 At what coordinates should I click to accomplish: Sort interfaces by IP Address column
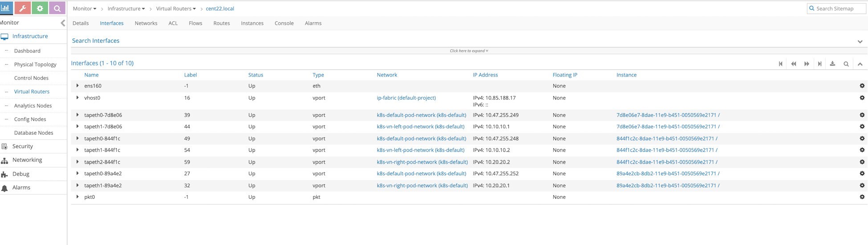click(485, 75)
